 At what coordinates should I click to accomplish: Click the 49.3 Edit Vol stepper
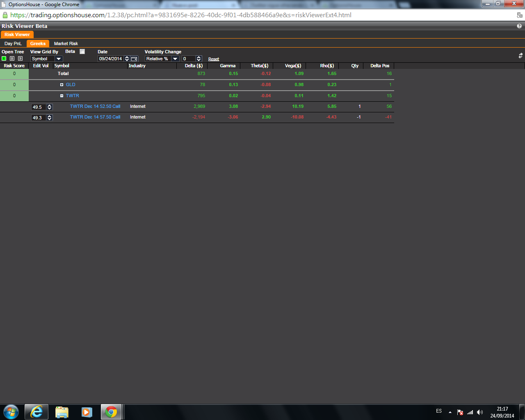point(50,117)
